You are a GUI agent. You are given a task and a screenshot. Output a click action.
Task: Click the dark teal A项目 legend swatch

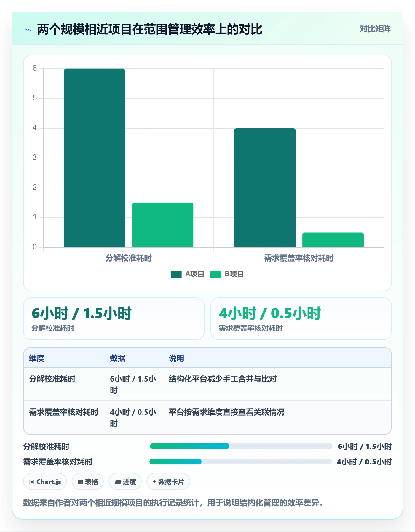[x=176, y=274]
